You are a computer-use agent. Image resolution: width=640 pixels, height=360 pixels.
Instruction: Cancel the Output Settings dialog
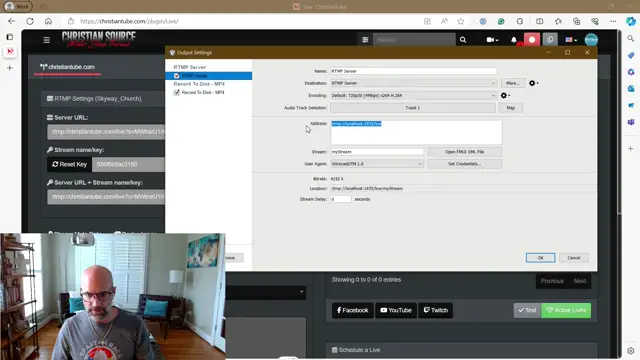click(x=573, y=258)
